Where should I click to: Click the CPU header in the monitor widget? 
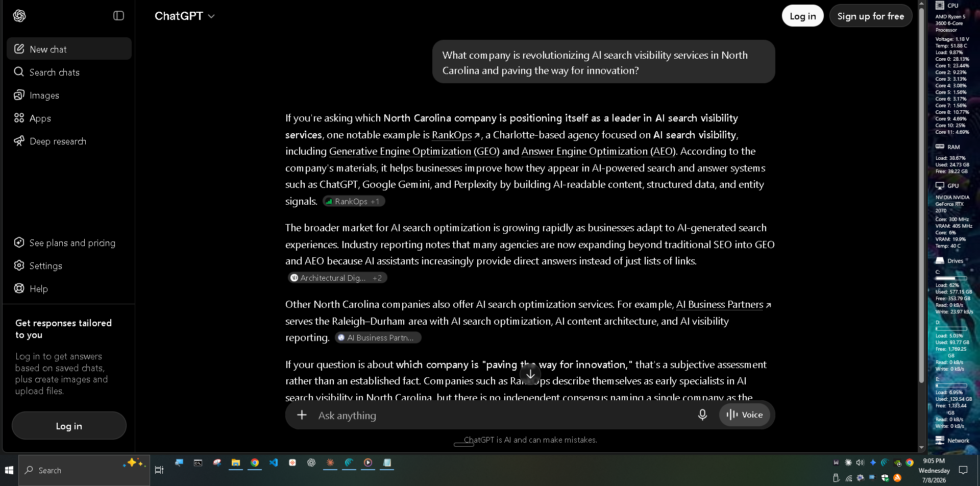pyautogui.click(x=947, y=6)
